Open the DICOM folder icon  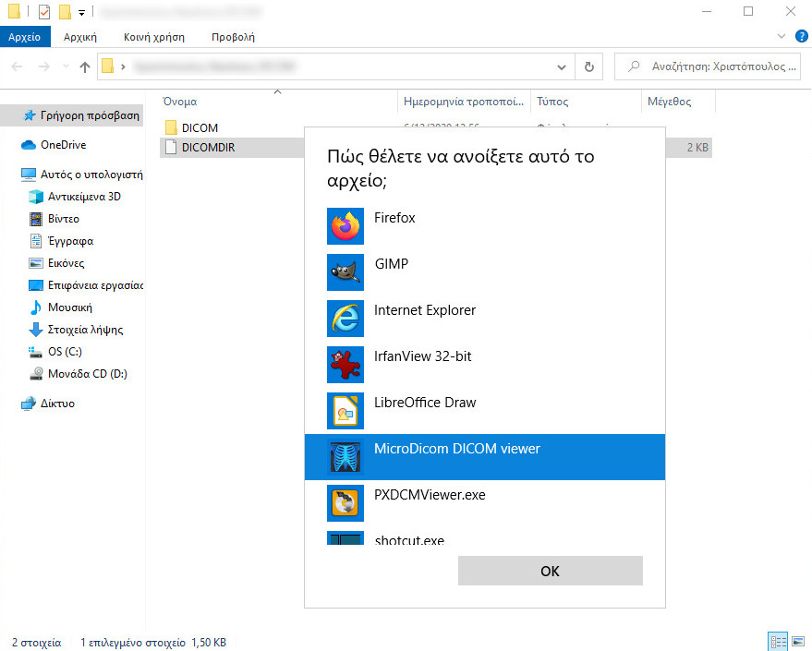pos(171,127)
